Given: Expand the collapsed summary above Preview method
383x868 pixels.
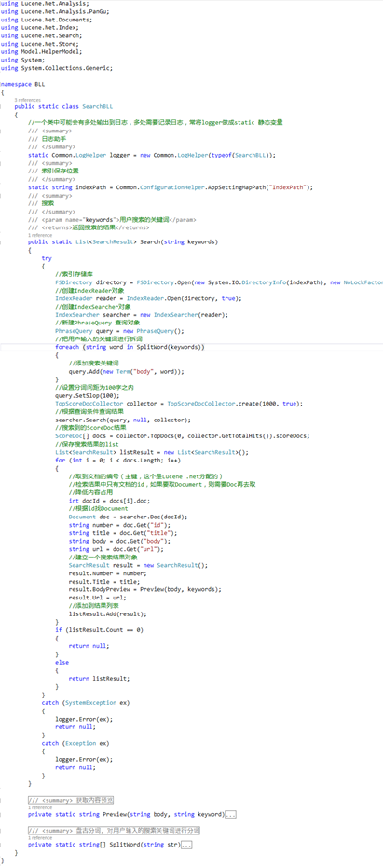Looking at the screenshot, I should (x=71, y=801).
